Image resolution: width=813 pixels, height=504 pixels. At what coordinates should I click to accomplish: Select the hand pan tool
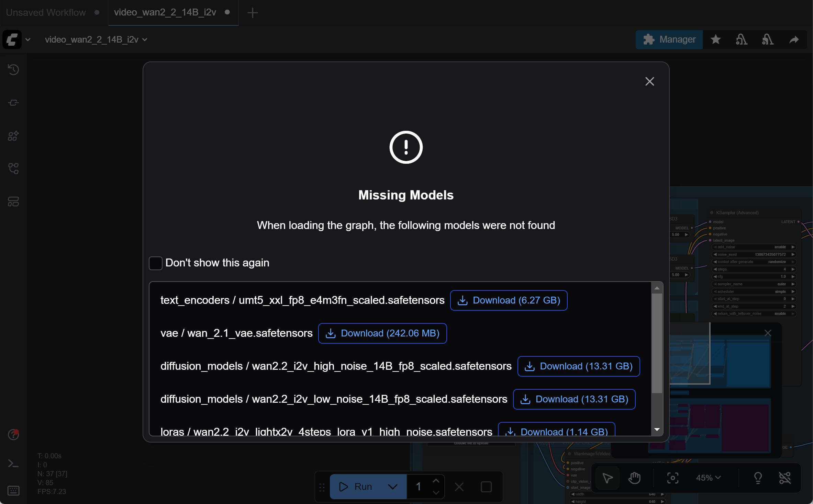[634, 478]
